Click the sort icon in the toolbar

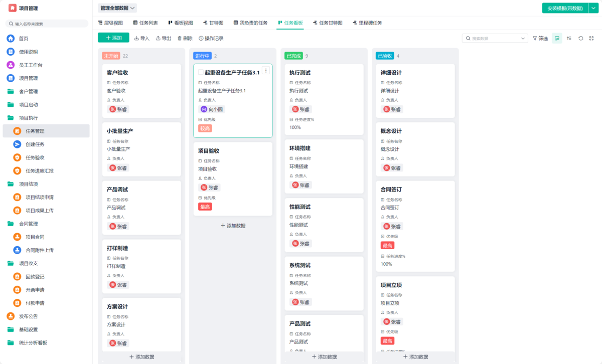569,38
